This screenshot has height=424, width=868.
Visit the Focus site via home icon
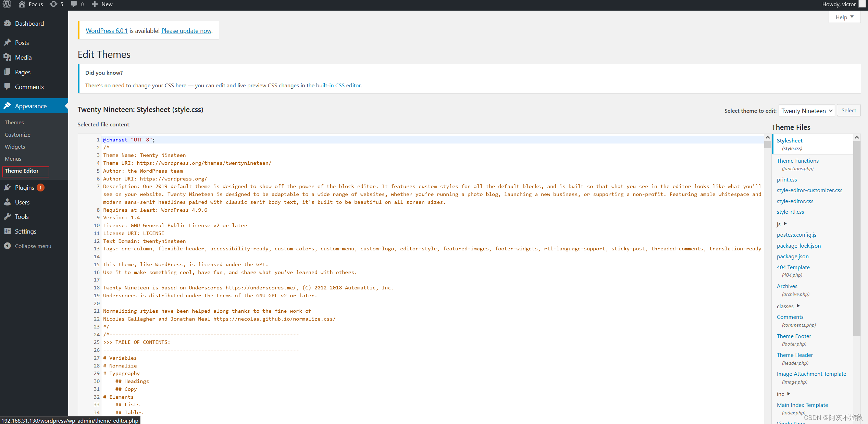point(22,4)
